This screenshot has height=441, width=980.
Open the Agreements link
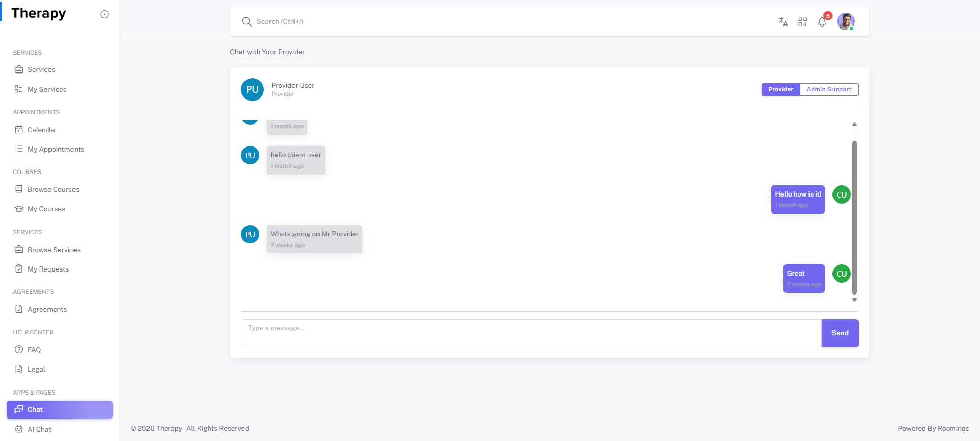(60, 309)
